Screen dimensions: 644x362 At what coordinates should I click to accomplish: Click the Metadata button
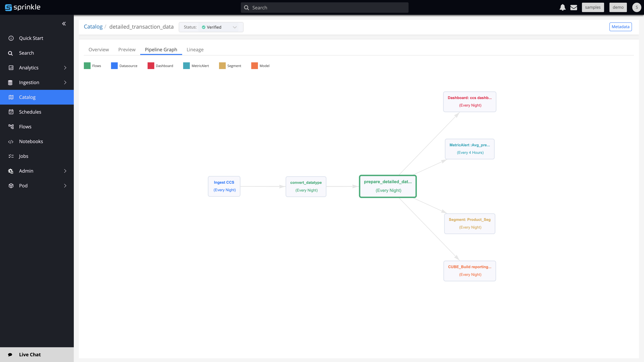621,26
